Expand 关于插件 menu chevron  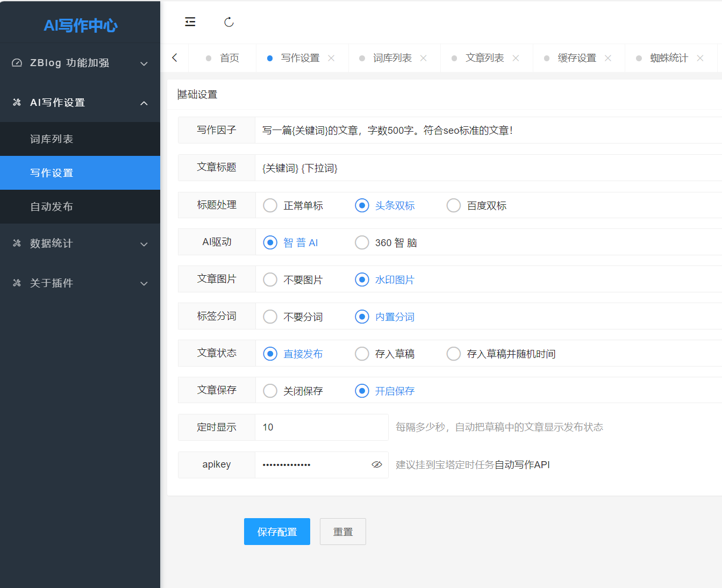(144, 283)
